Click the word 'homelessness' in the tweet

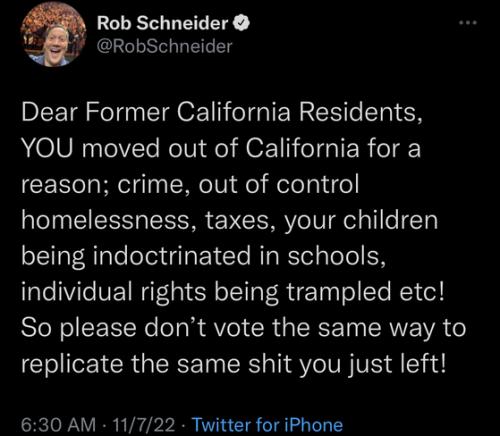coord(108,220)
